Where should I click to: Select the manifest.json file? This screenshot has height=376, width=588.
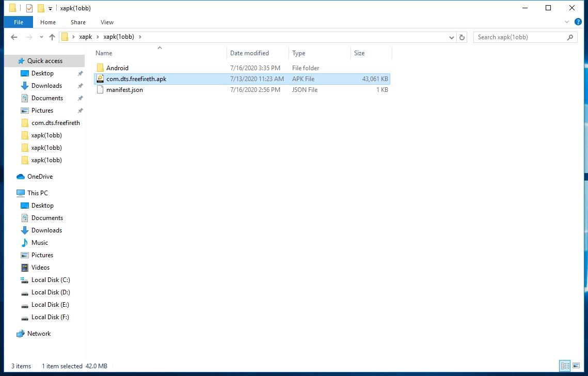coord(124,90)
